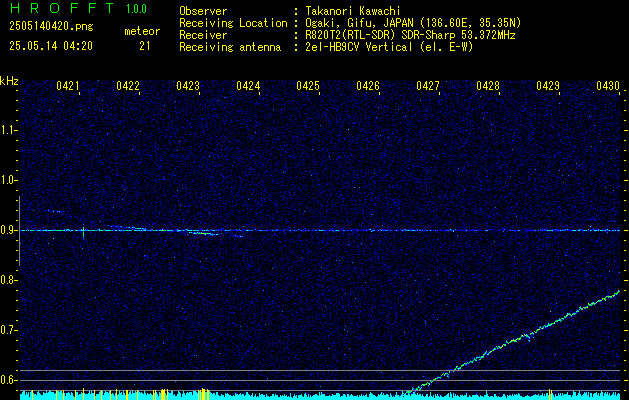Click the 0428 time marker
The height and width of the screenshot is (400, 629).
pyautogui.click(x=488, y=86)
